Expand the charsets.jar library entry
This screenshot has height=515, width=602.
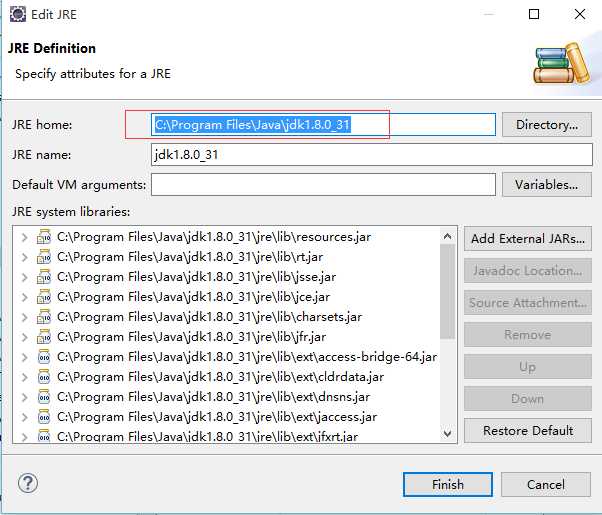click(25, 317)
